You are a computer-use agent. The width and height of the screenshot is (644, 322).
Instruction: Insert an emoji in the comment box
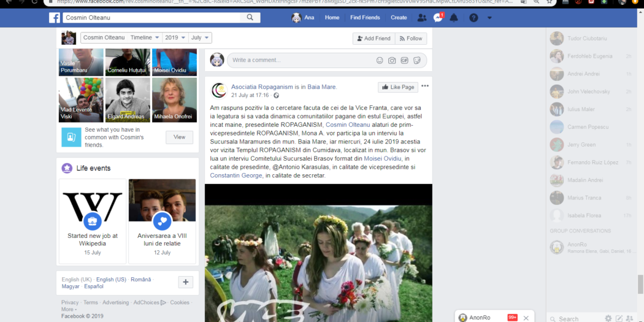[x=380, y=60]
